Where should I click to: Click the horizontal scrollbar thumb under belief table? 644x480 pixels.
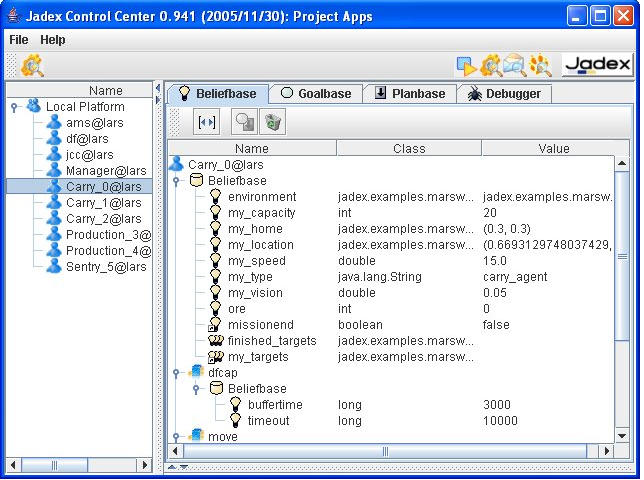point(385,451)
